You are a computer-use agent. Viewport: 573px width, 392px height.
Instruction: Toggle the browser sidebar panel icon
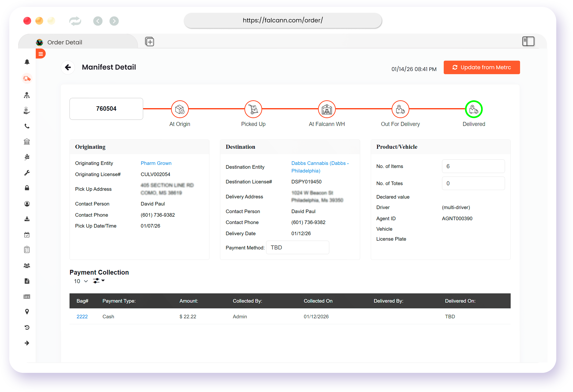click(x=528, y=41)
